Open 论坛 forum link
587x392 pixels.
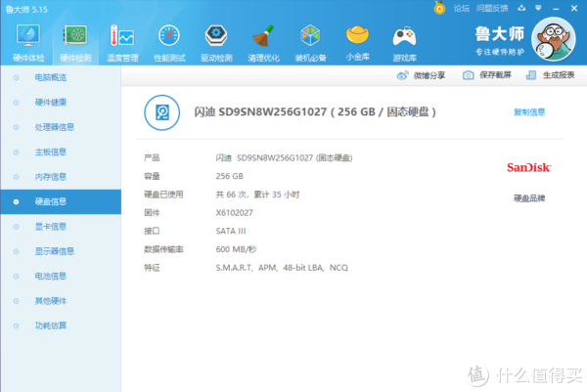coord(461,8)
